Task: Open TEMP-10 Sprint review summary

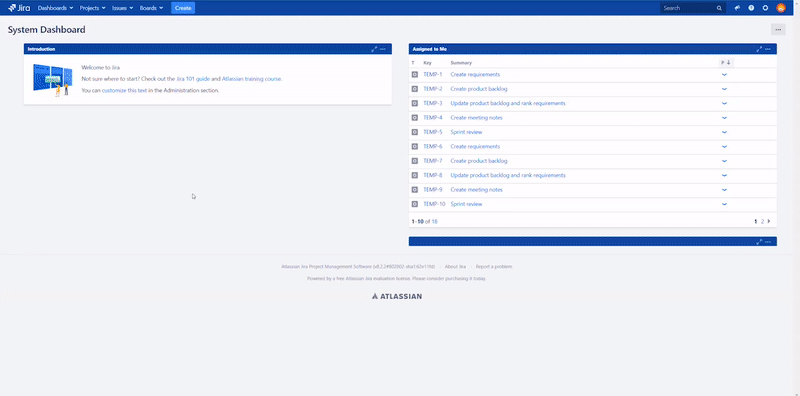Action: (x=466, y=204)
